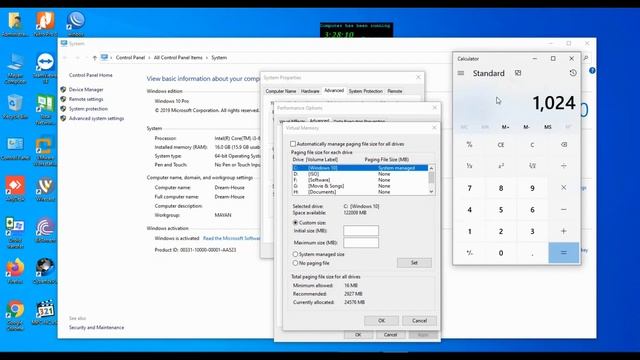Click the square root key
Viewport: 640px width, 360px height.
coord(532,166)
